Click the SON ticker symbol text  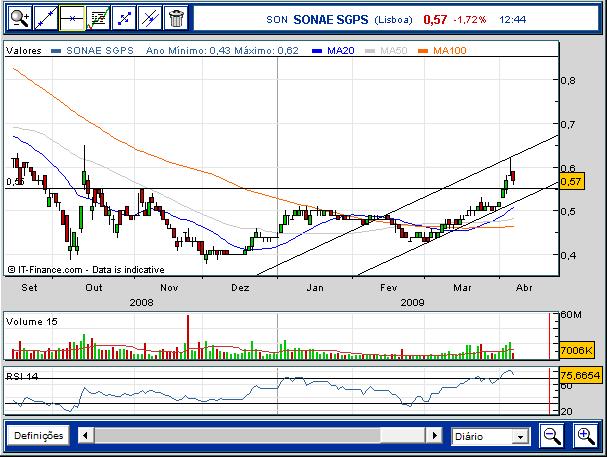click(x=277, y=20)
